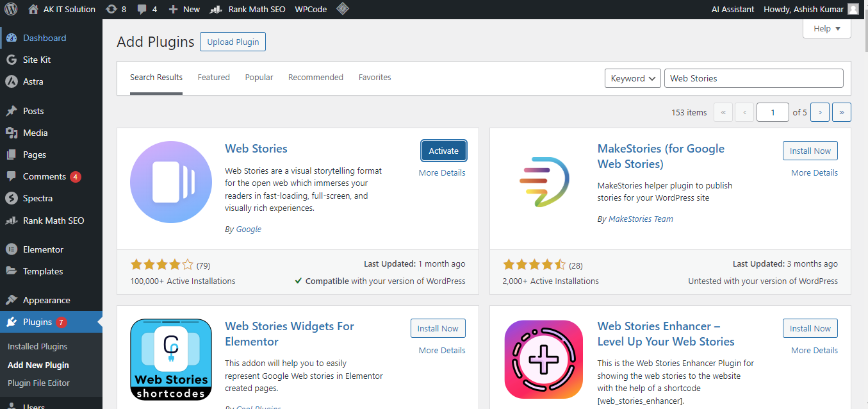Image resolution: width=868 pixels, height=409 pixels.
Task: Click the '153 items' count text
Action: [x=689, y=112]
